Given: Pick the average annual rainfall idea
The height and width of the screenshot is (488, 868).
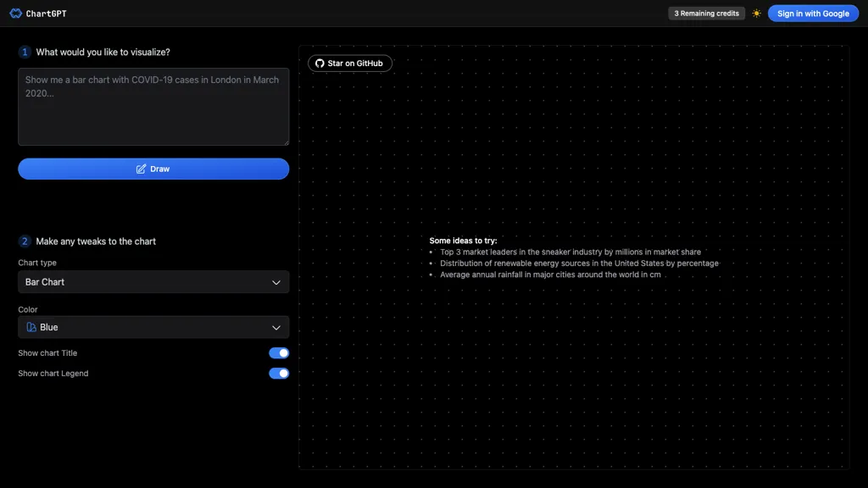Looking at the screenshot, I should click(550, 274).
